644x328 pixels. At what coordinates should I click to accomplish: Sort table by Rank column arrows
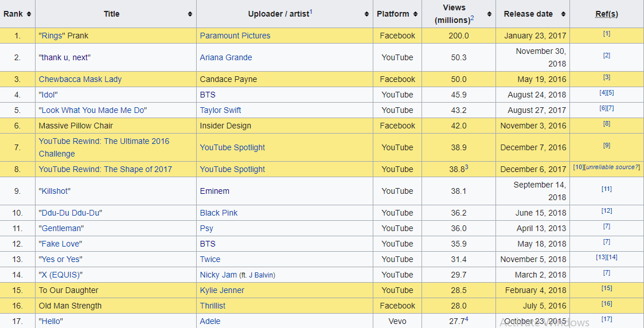coord(29,14)
